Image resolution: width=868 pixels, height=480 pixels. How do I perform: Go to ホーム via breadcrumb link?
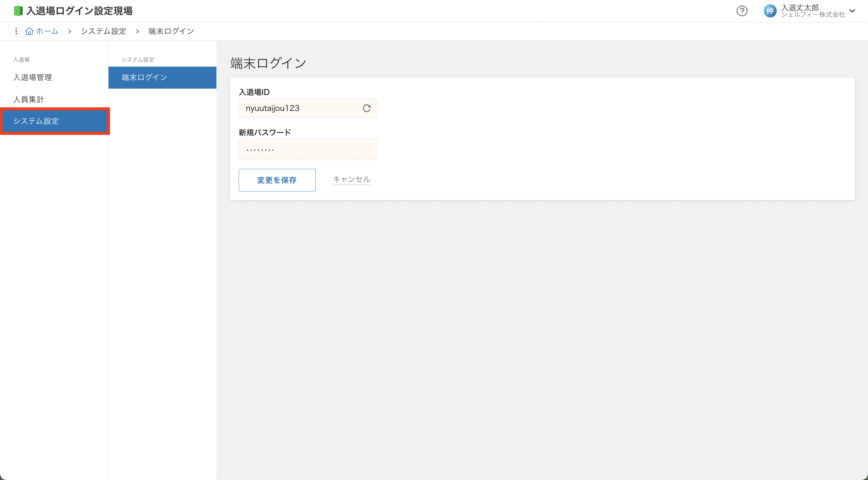click(47, 31)
